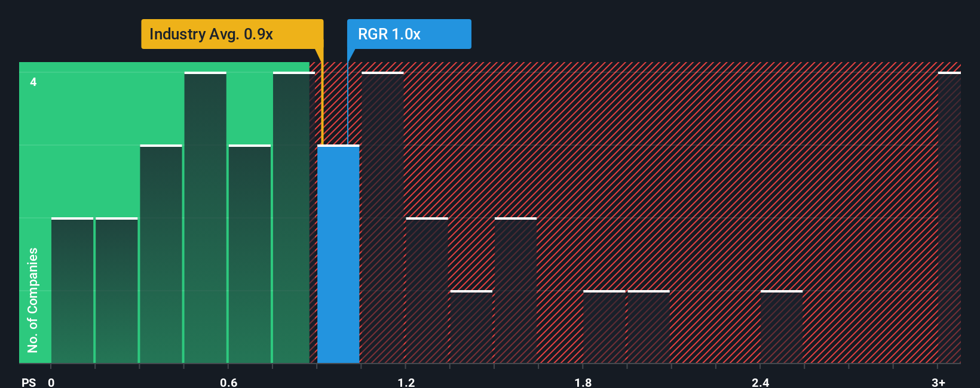Click the x-axis value 3+
The image size is (980, 388).
[x=938, y=382]
